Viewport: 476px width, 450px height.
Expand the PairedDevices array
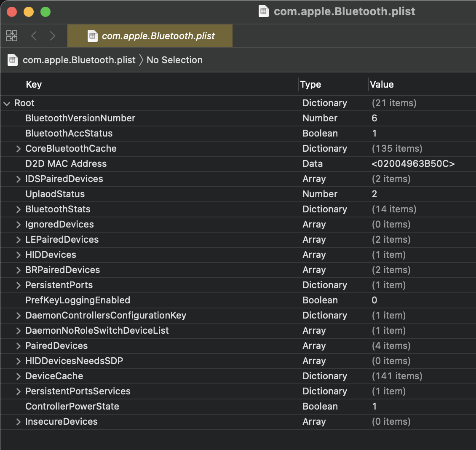pos(18,346)
